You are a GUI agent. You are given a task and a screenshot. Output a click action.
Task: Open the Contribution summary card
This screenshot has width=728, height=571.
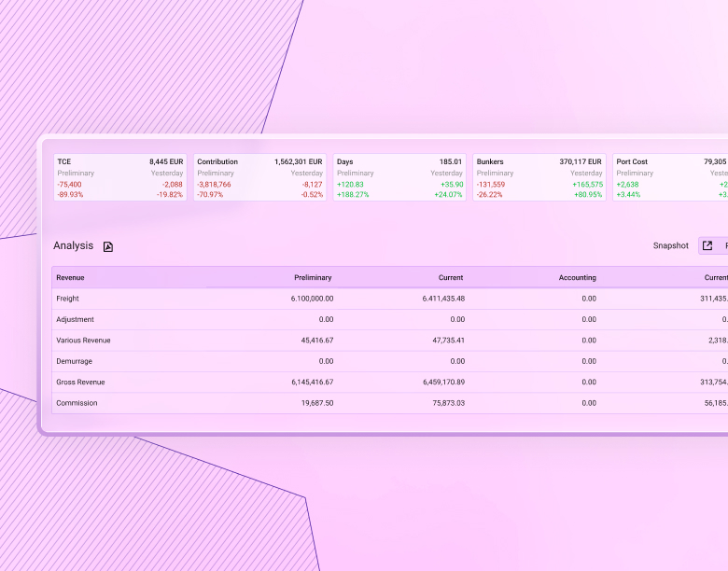(260, 177)
